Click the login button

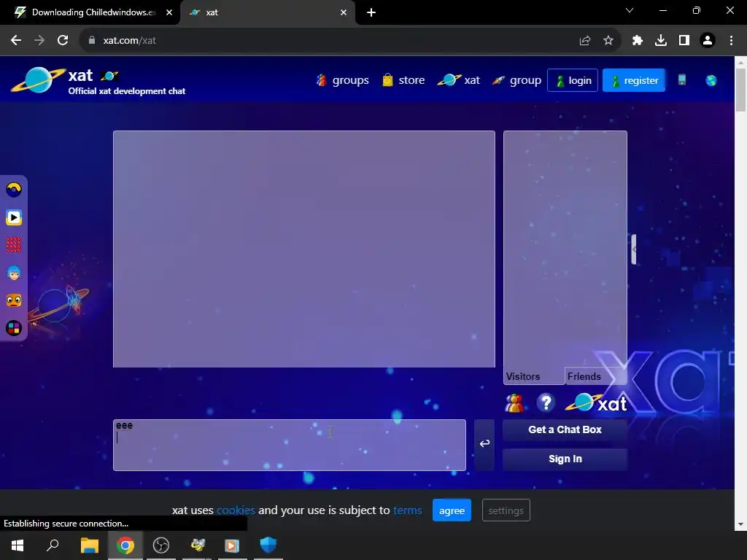point(573,80)
